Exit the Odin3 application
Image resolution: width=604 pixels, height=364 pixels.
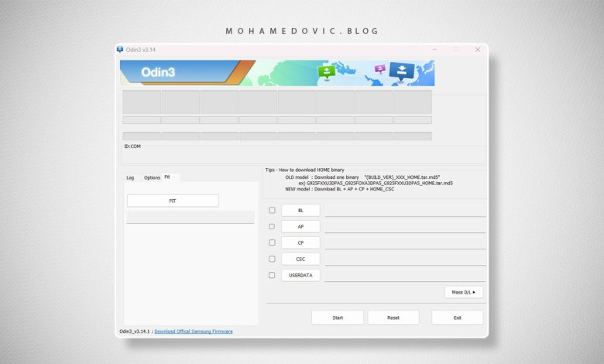click(x=457, y=318)
